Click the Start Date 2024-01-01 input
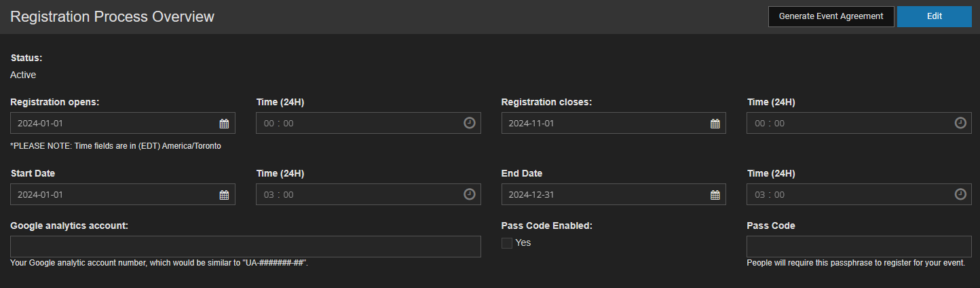 (x=123, y=194)
